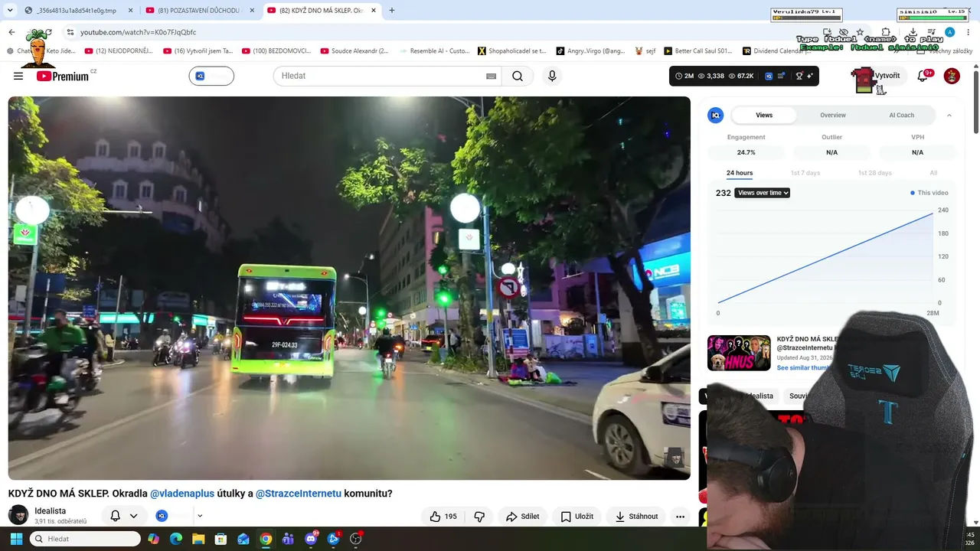Click the vidIQ trophy icon in stats bar
This screenshot has height=551, width=980.
(x=799, y=76)
